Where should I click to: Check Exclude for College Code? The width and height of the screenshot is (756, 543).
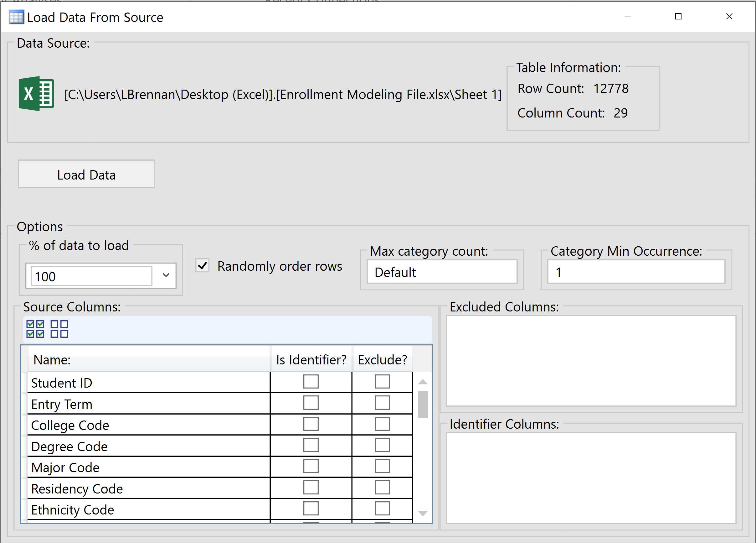382,424
